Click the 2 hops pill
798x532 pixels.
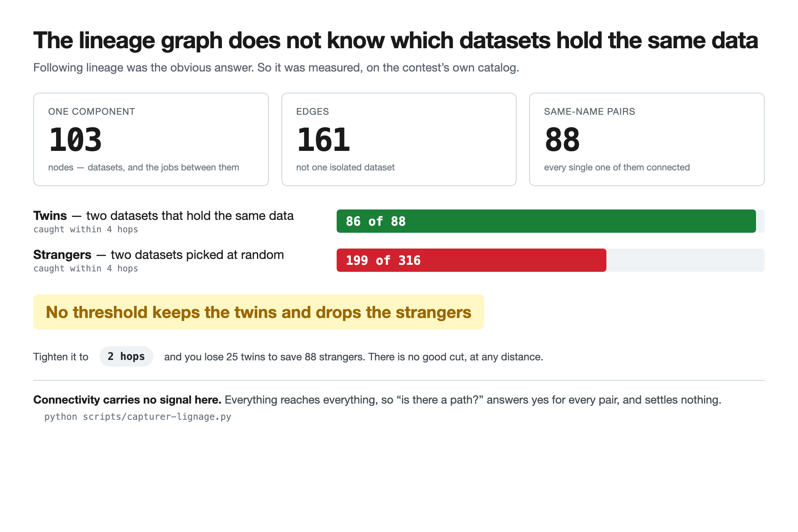point(126,356)
